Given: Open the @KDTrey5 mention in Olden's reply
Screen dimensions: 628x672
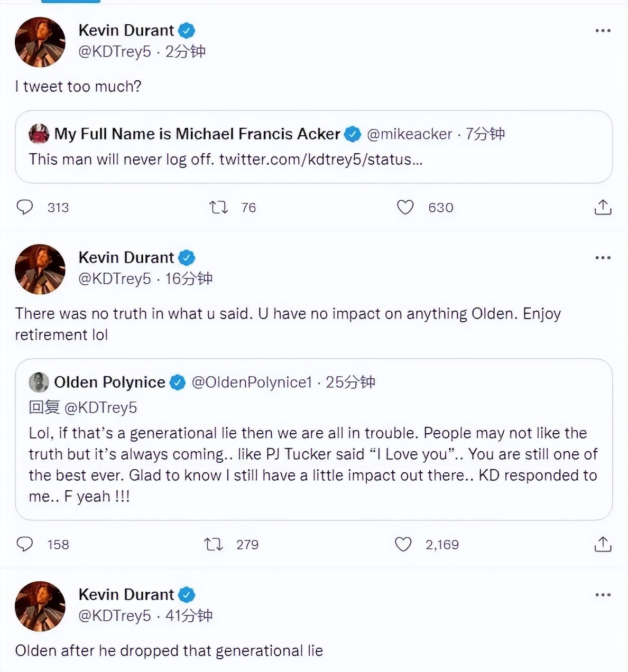Looking at the screenshot, I should click(x=100, y=407).
